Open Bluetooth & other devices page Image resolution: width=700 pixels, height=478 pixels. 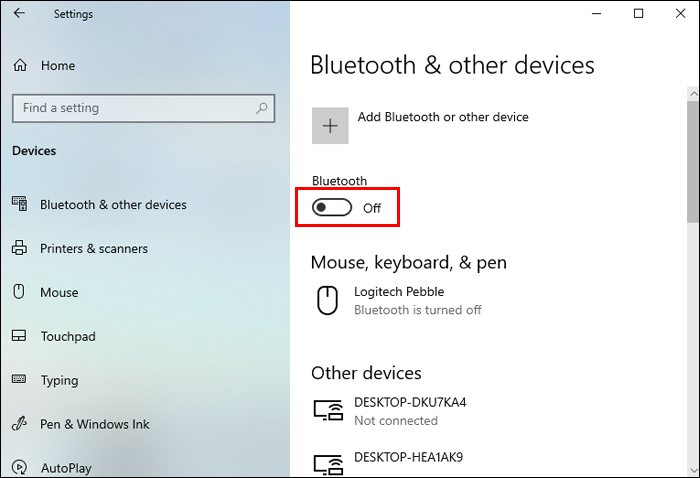[113, 205]
